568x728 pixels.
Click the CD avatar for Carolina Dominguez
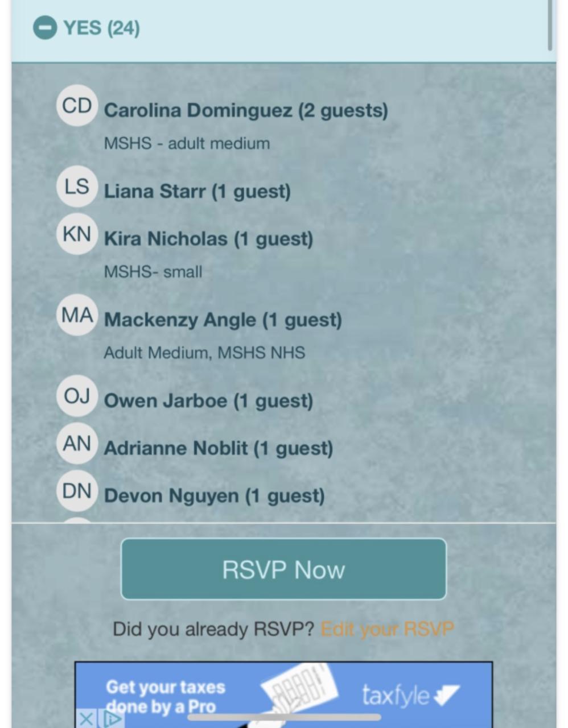(x=77, y=106)
